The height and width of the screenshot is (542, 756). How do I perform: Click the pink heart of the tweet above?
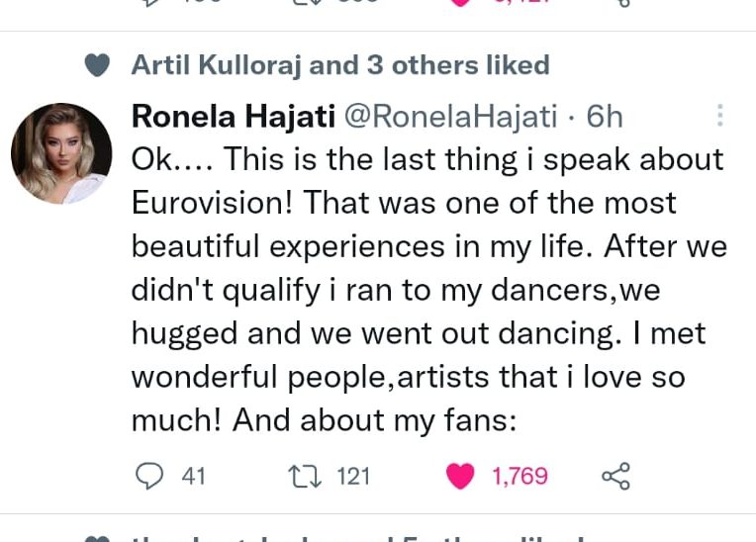coord(461,3)
